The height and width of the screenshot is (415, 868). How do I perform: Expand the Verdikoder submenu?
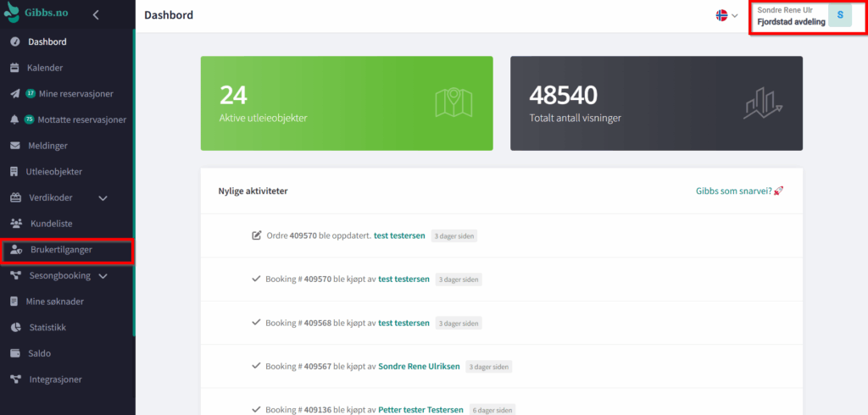(103, 198)
